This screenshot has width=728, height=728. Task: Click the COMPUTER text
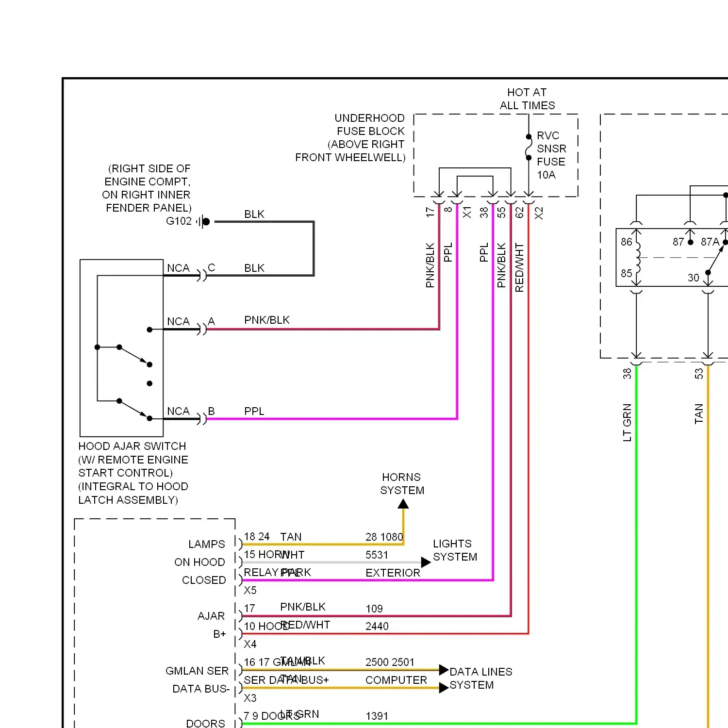397,680
